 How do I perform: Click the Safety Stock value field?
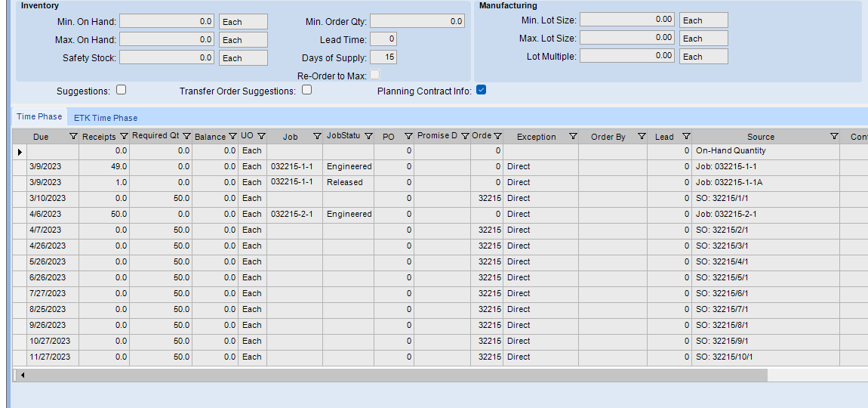click(167, 57)
